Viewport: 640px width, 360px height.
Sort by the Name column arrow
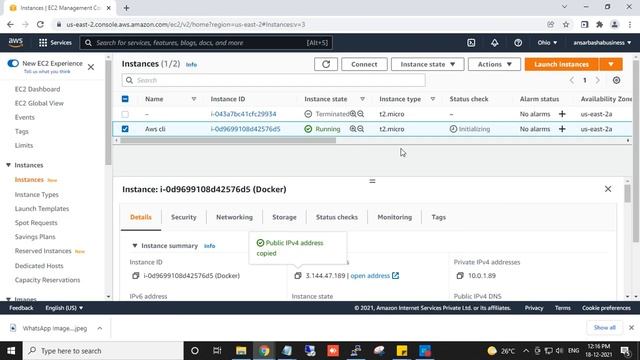[194, 99]
